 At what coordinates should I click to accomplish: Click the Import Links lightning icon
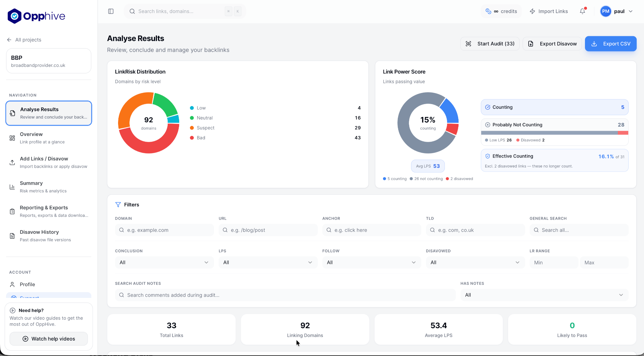(x=532, y=11)
